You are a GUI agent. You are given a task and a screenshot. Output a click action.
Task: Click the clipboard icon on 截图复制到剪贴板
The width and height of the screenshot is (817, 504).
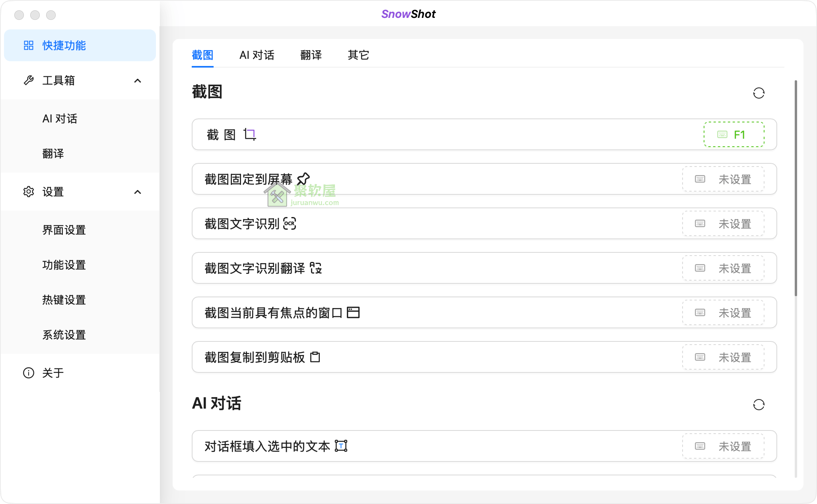pos(315,357)
